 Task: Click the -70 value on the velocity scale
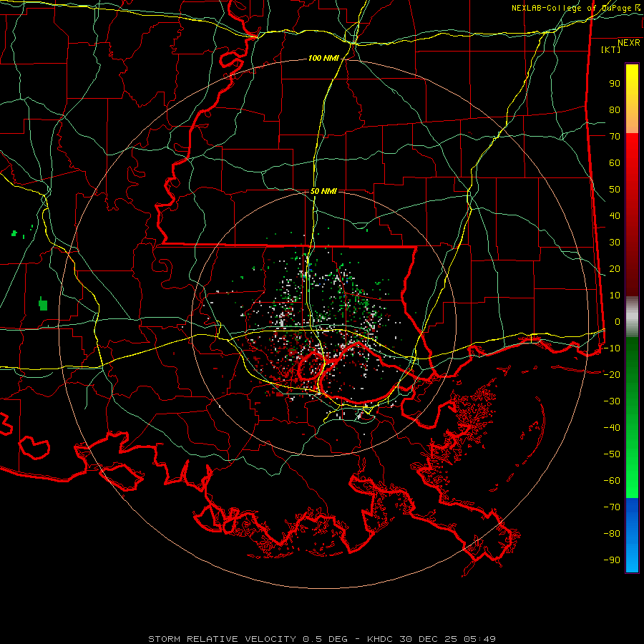click(x=612, y=507)
